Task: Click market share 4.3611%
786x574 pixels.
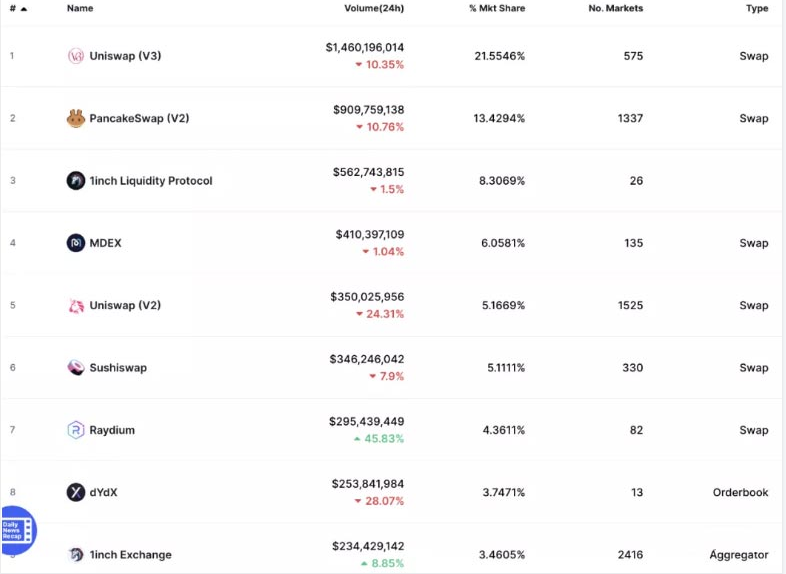Action: [x=504, y=430]
